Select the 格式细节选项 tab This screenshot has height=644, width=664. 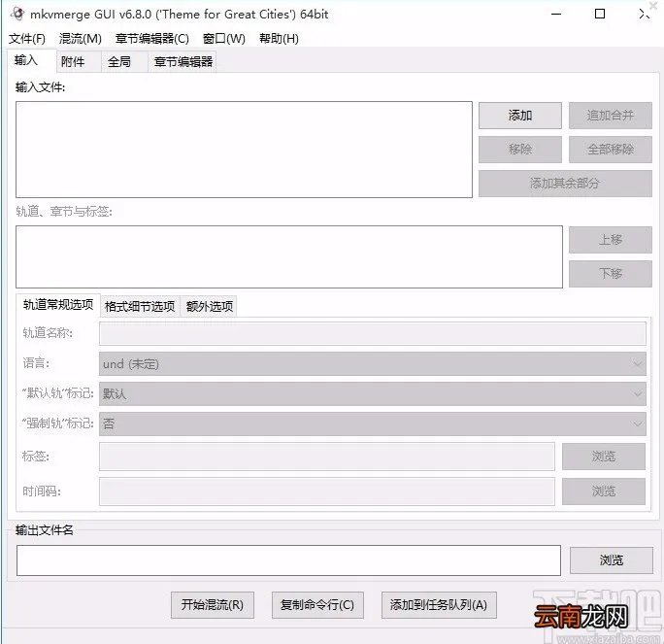(140, 306)
